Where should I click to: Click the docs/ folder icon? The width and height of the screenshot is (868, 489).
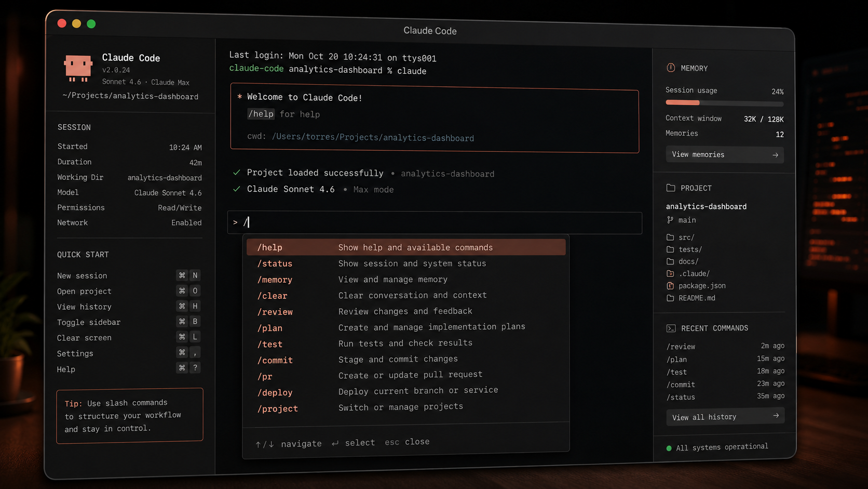click(670, 261)
